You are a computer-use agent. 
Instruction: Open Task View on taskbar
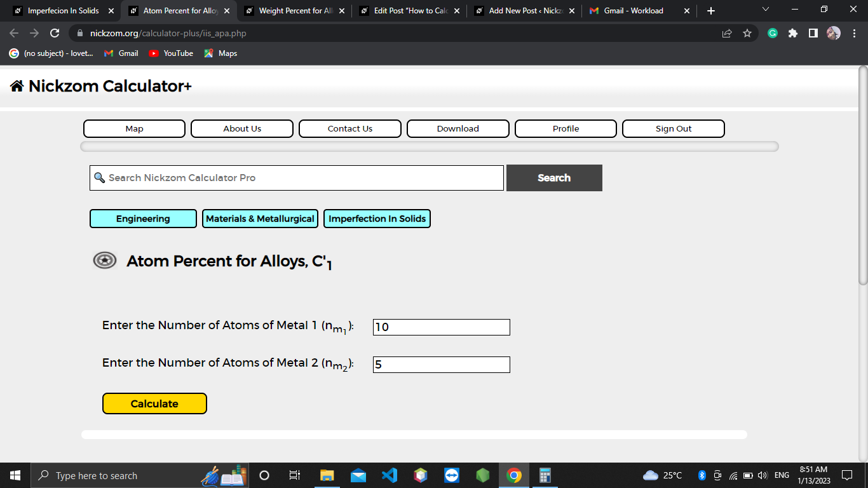coord(295,475)
